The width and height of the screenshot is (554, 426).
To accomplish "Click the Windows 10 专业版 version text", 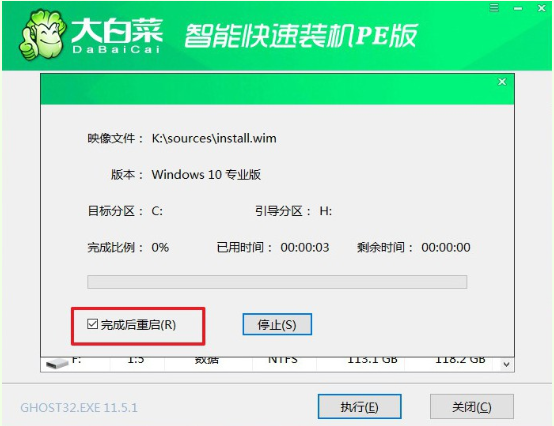I will coord(206,174).
